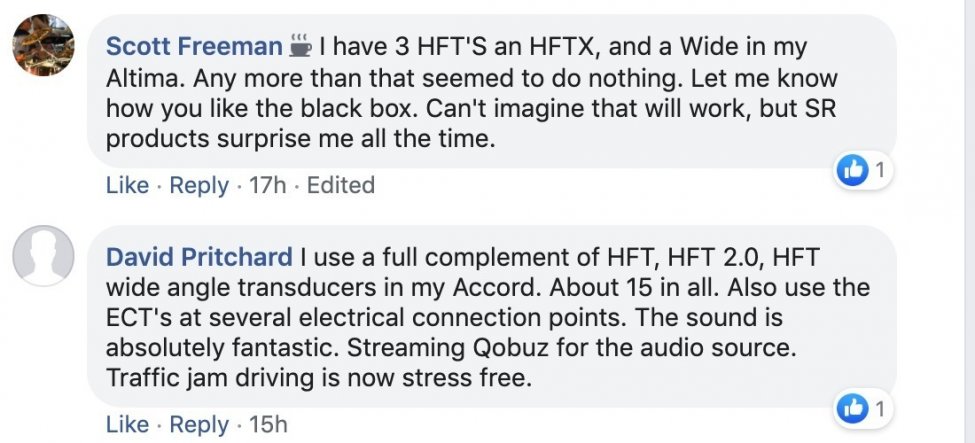Click the 'SR products surprise me' line
The width and height of the screenshot is (975, 443).
click(x=300, y=140)
